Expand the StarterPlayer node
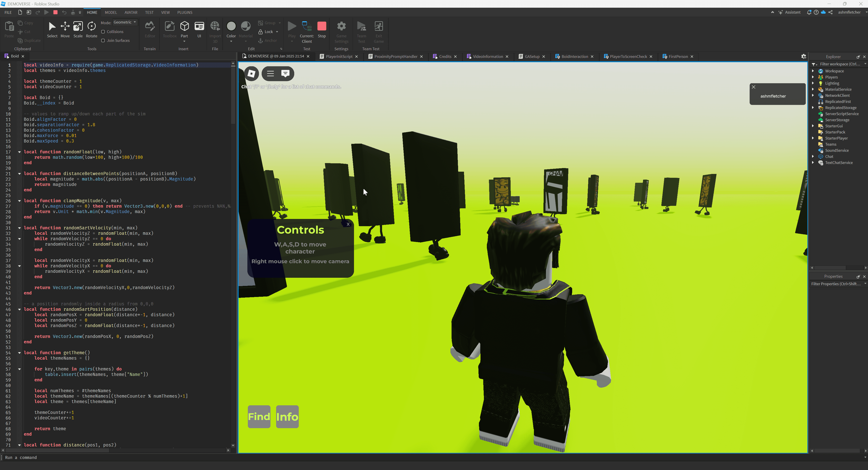The width and height of the screenshot is (868, 470). pyautogui.click(x=813, y=138)
